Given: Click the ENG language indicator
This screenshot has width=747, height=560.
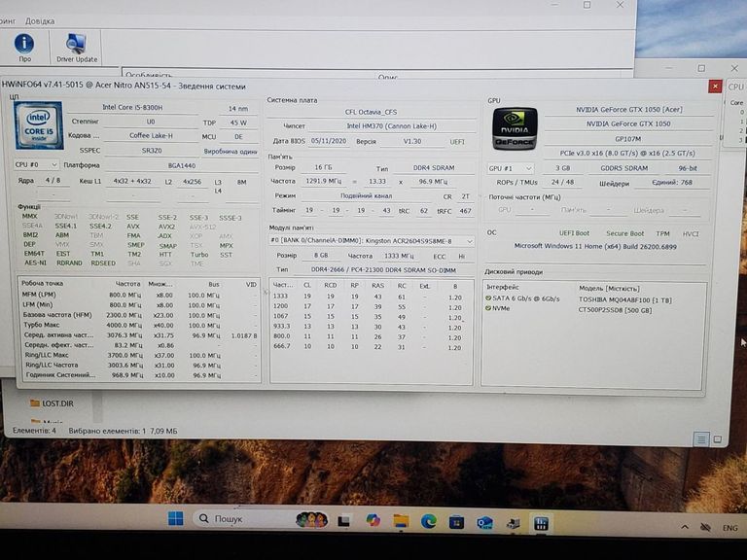Looking at the screenshot, I should pos(729,528).
